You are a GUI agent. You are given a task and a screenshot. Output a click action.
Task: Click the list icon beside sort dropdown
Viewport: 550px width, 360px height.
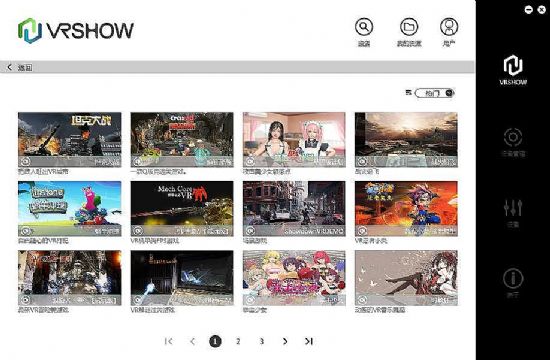pyautogui.click(x=408, y=93)
